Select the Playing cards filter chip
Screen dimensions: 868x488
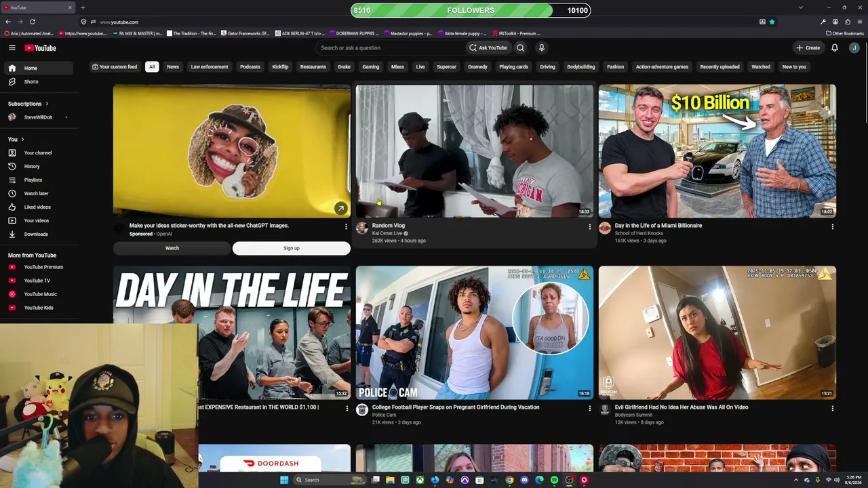513,67
